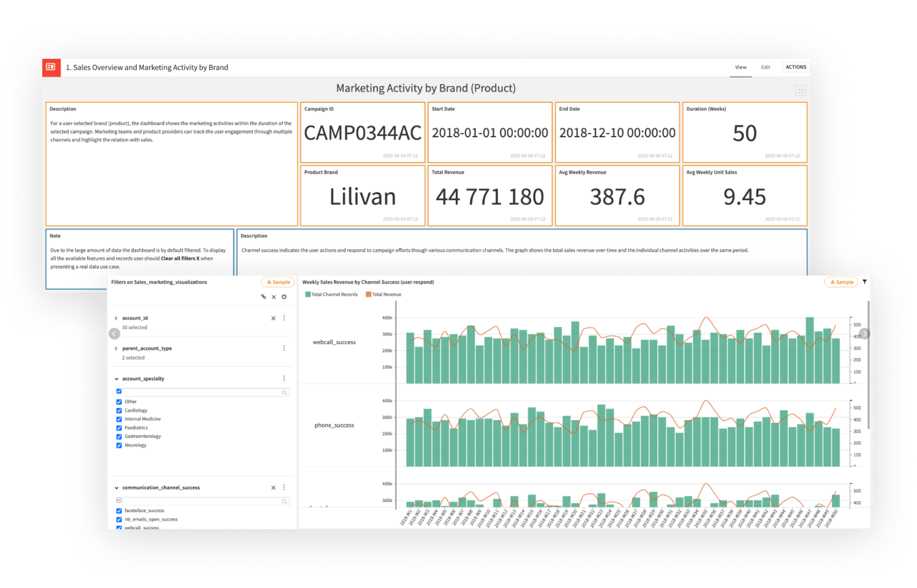Screen dimensions: 917x588
Task: Click the power icon to disable all filters
Action: (284, 296)
